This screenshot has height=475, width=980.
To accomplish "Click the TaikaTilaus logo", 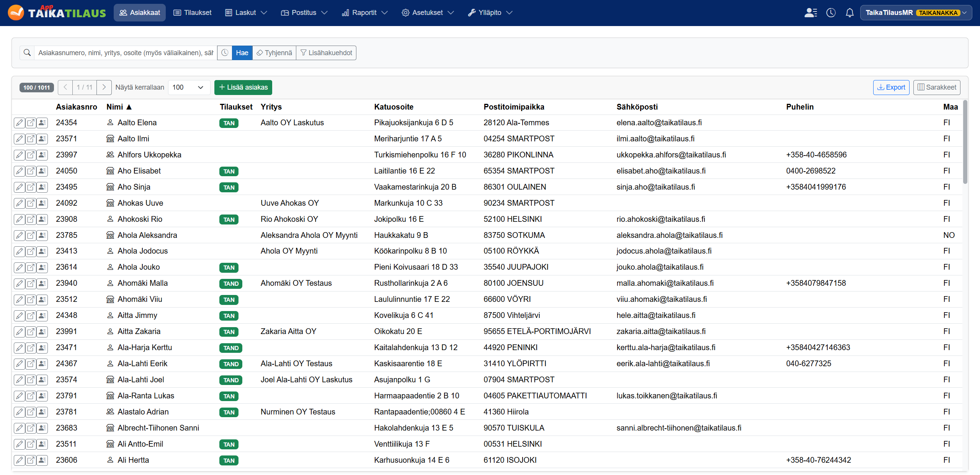I will [x=57, y=13].
